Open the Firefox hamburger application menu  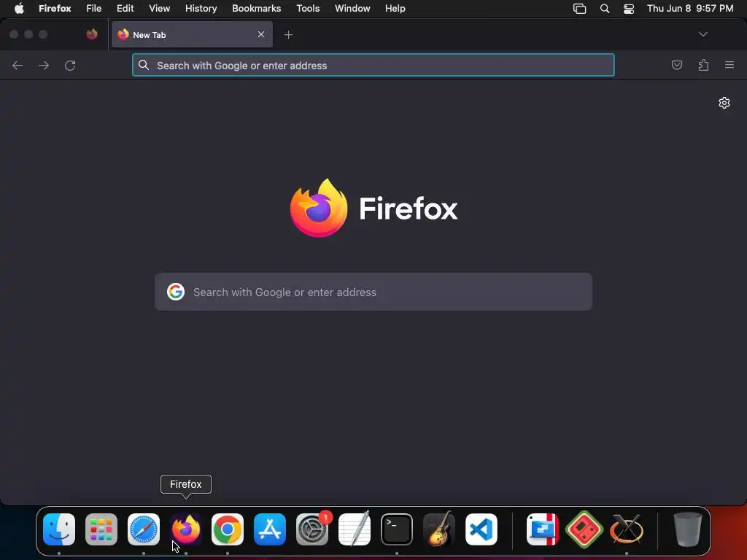coord(729,65)
